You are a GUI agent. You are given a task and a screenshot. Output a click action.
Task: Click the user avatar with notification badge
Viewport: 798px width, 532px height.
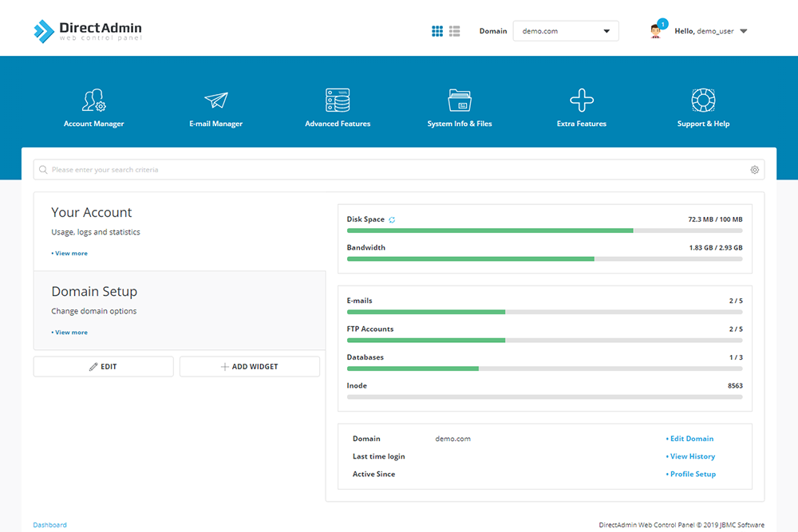click(657, 30)
